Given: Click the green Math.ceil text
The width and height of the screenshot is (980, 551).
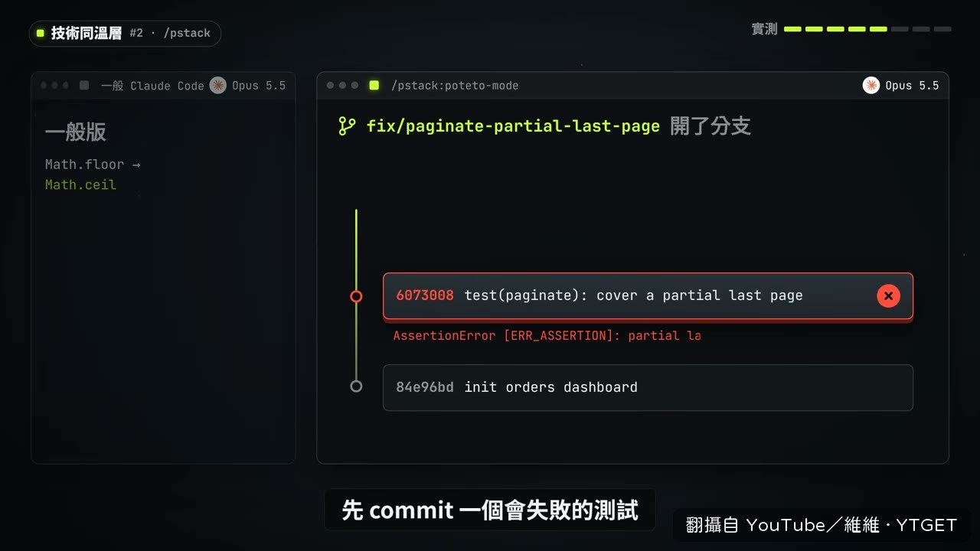Looking at the screenshot, I should (x=80, y=184).
